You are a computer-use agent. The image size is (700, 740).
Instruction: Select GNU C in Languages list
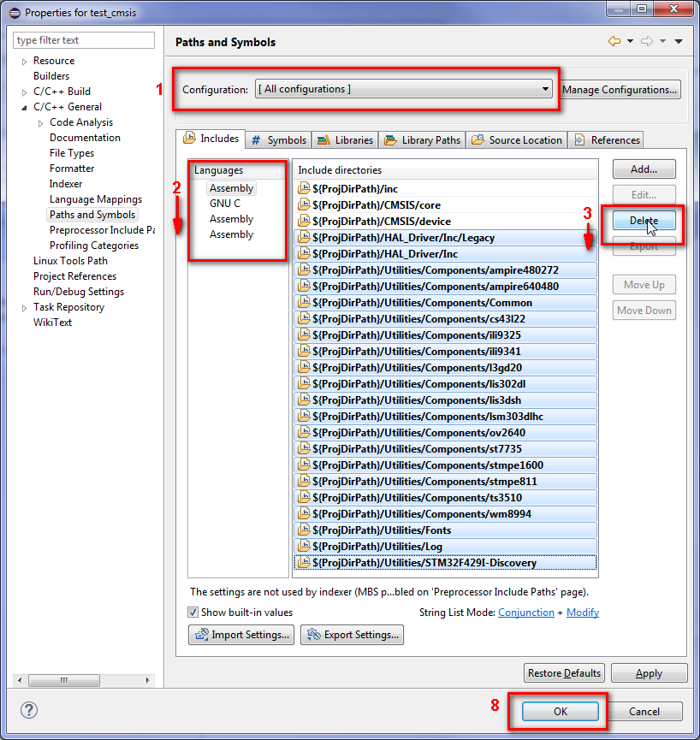pos(225,204)
